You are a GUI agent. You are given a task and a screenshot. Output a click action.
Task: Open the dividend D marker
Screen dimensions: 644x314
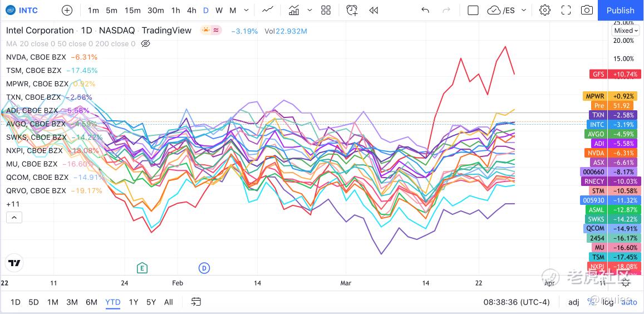tap(204, 268)
